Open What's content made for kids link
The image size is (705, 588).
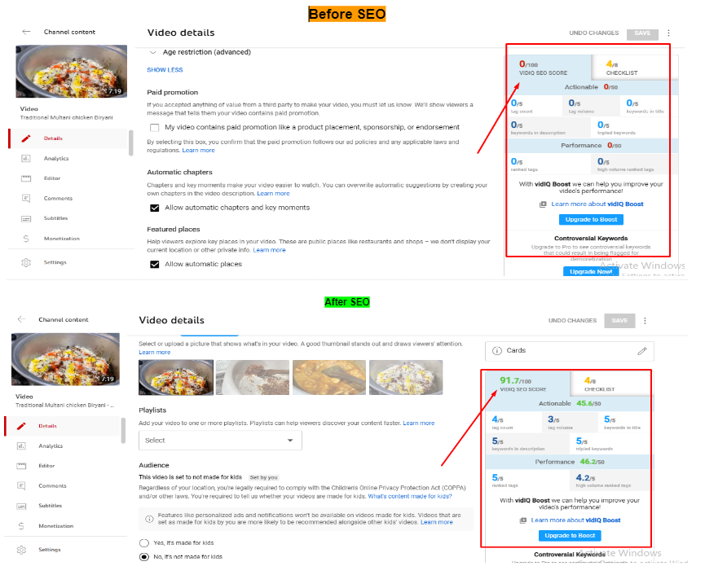[x=410, y=496]
